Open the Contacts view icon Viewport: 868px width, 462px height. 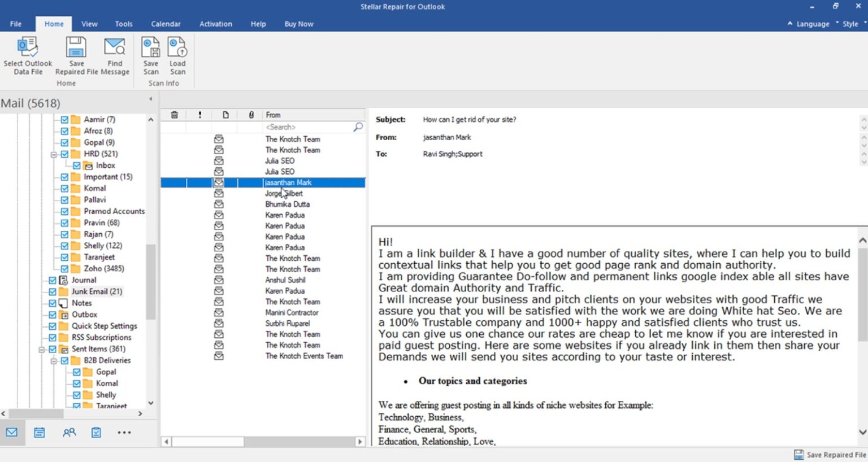69,432
